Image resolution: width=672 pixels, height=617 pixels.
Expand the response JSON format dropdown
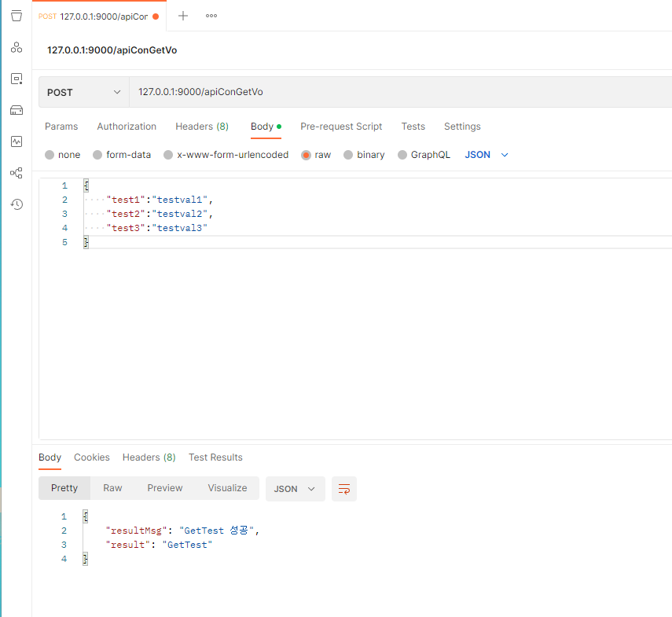pos(296,489)
